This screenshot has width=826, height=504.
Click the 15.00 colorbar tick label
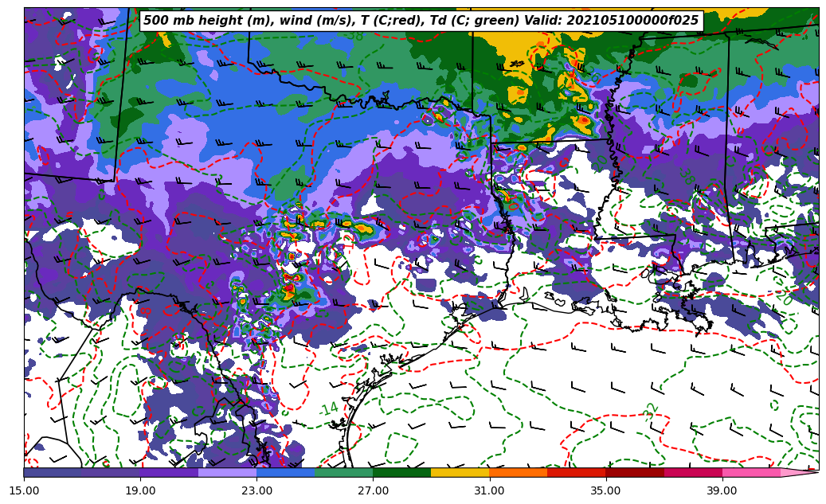pyautogui.click(x=24, y=491)
